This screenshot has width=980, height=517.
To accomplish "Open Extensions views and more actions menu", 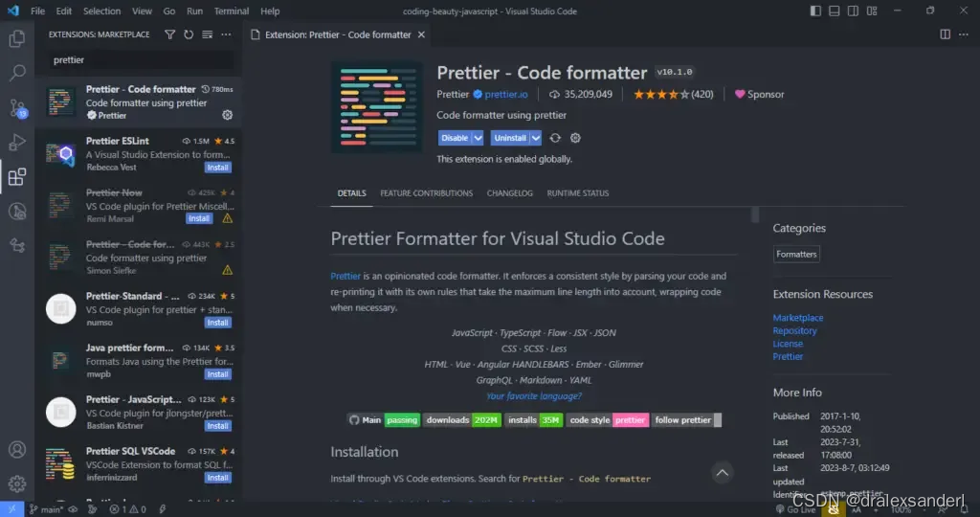I will tap(226, 34).
